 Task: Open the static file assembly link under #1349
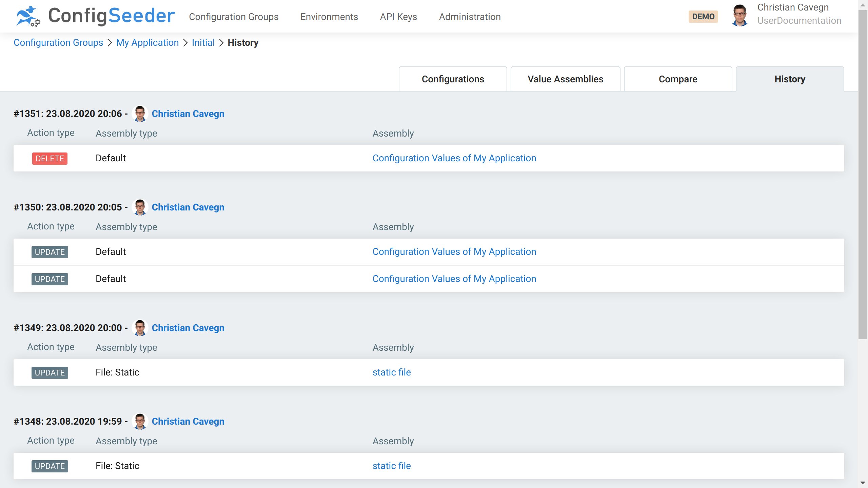click(391, 372)
